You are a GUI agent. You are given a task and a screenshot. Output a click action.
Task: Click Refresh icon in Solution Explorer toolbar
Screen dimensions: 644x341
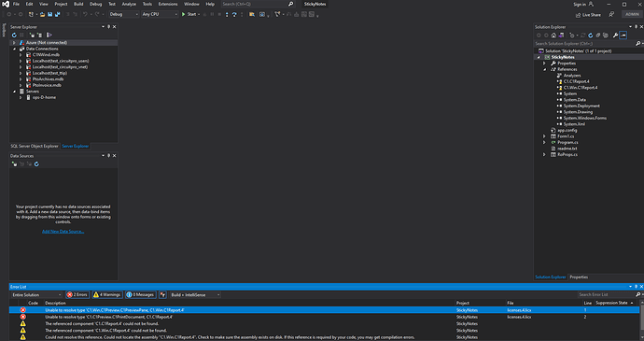[590, 36]
